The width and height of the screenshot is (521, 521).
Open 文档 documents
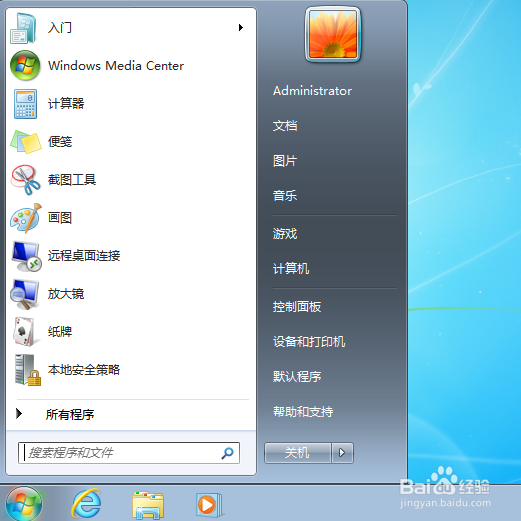click(x=285, y=126)
